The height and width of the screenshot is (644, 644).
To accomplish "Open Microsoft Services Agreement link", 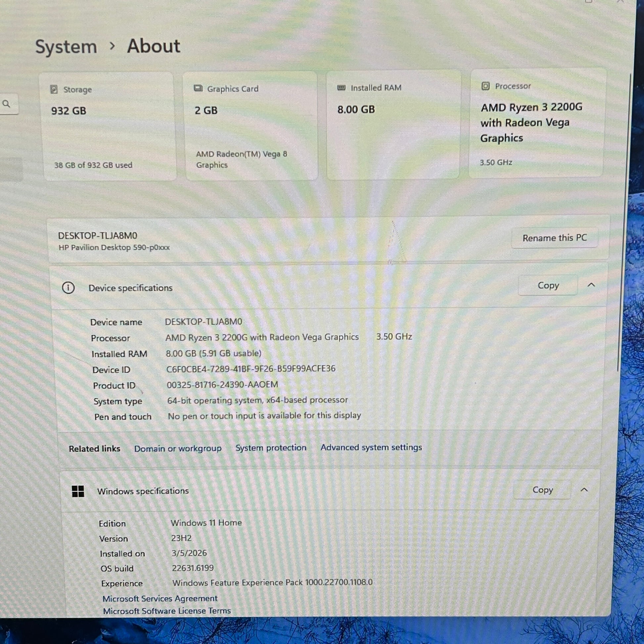I will click(160, 599).
